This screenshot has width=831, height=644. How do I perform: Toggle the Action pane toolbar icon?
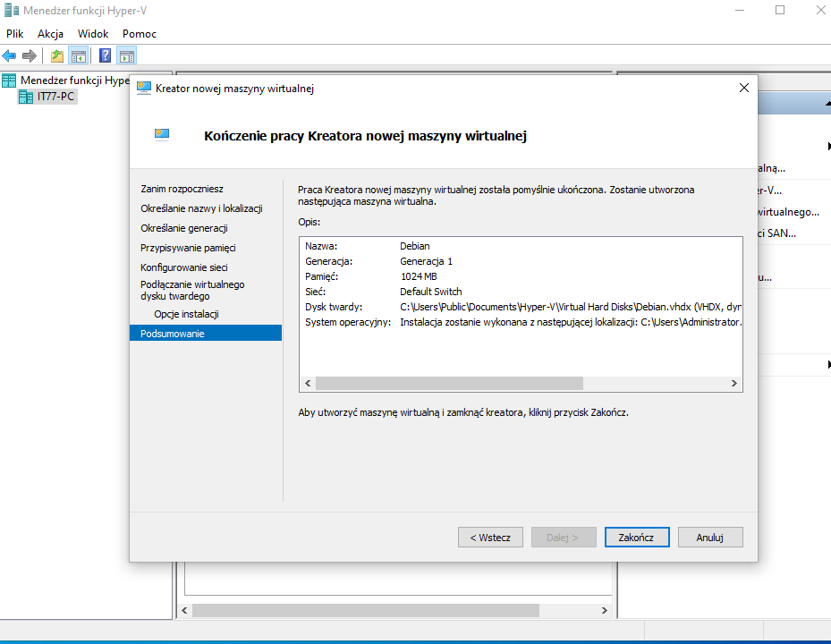pyautogui.click(x=127, y=55)
